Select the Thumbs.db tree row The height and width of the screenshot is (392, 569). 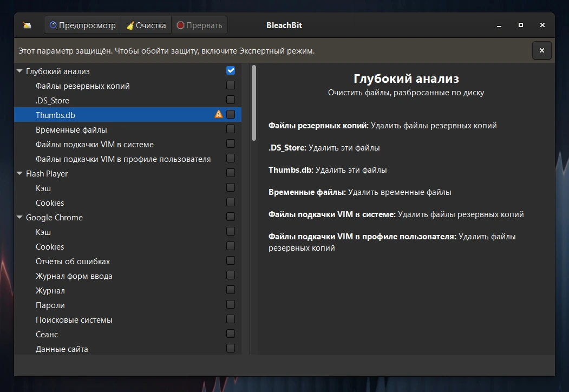pos(128,115)
